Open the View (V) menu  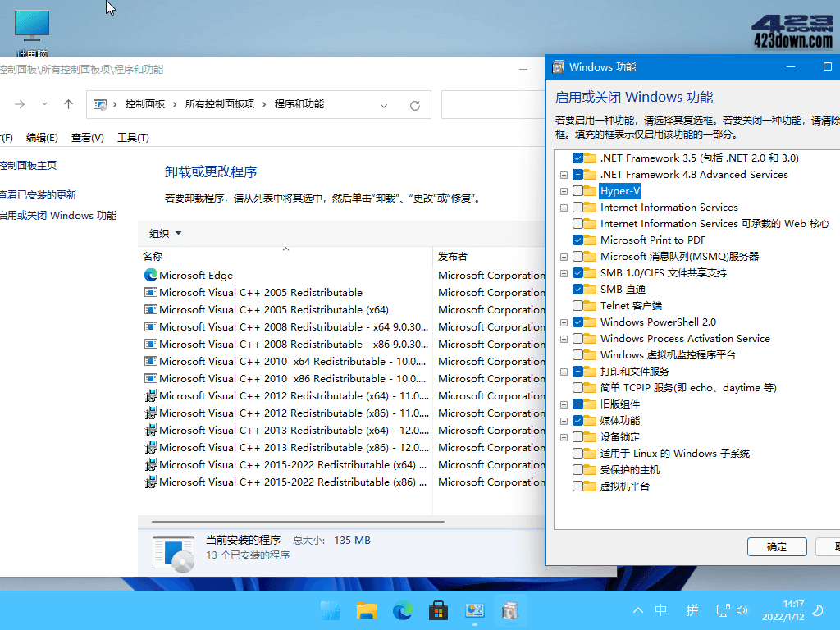(87, 138)
